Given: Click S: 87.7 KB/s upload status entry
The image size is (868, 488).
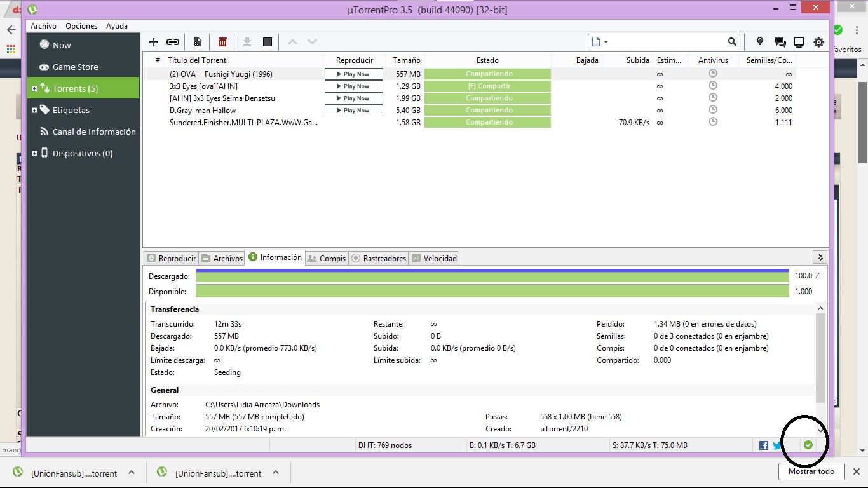Looking at the screenshot, I should click(x=650, y=445).
